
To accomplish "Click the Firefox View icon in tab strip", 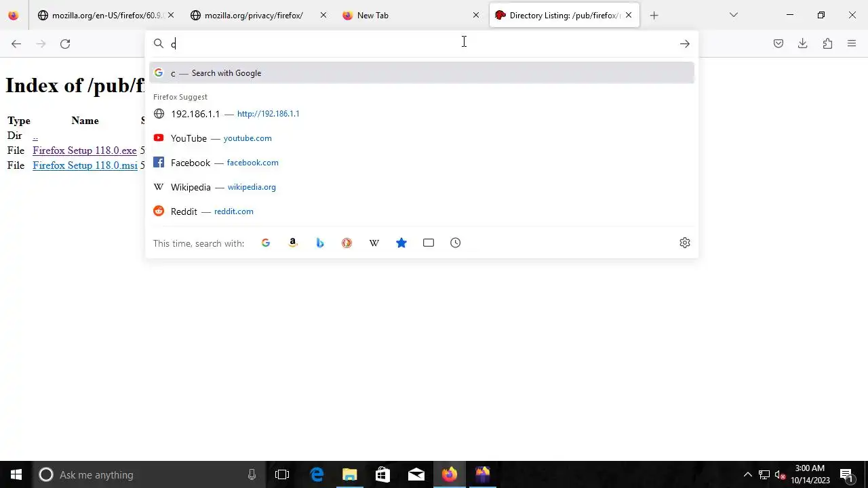I will click(14, 15).
